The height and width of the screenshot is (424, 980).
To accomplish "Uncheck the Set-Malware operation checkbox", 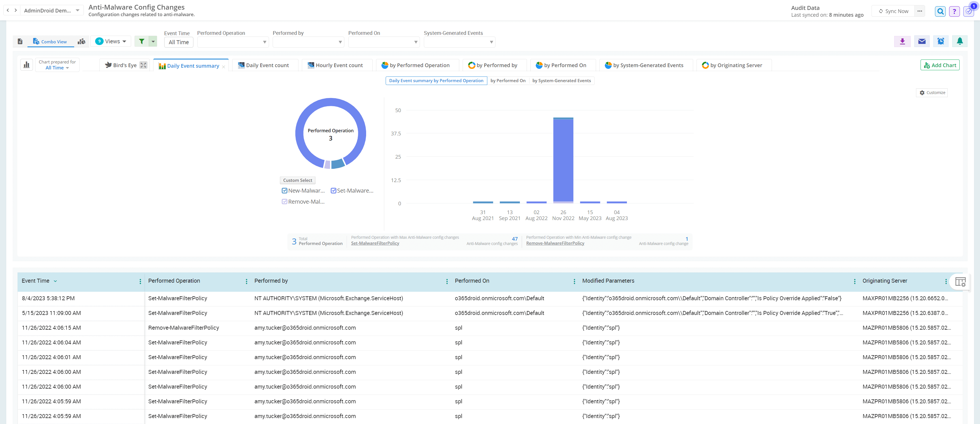I will tap(333, 190).
